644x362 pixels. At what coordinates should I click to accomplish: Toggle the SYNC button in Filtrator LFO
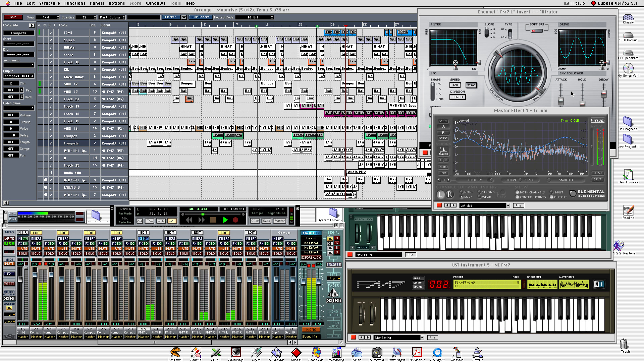(471, 85)
